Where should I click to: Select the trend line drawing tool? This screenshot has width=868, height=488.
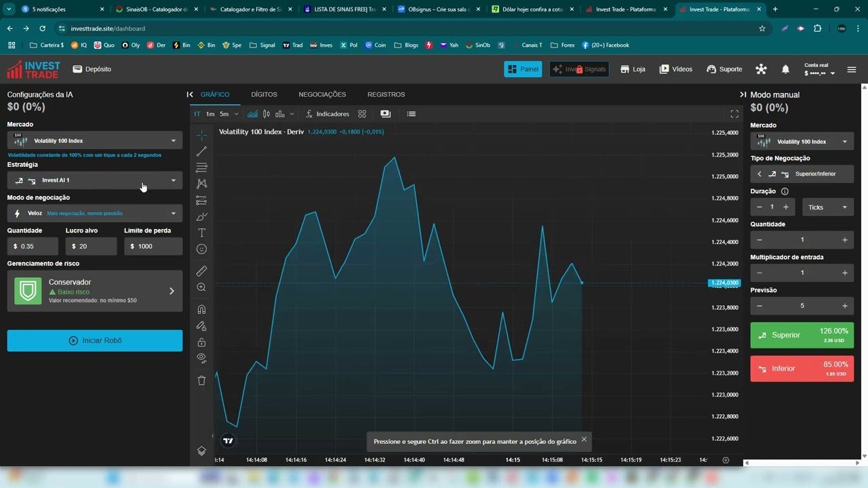pos(201,152)
